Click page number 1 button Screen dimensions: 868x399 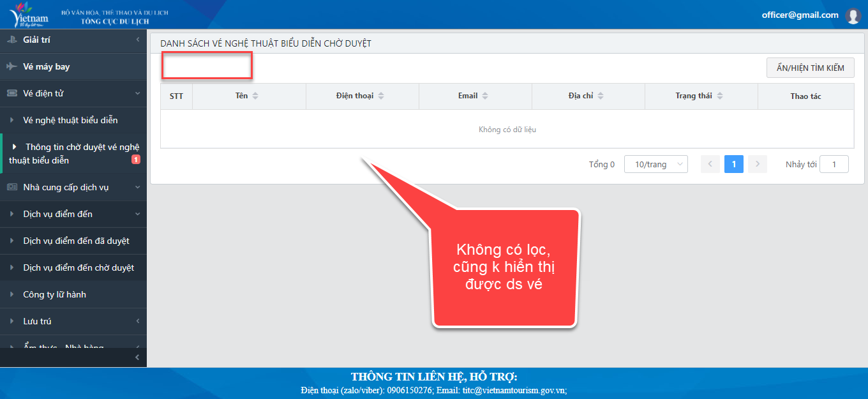point(733,164)
